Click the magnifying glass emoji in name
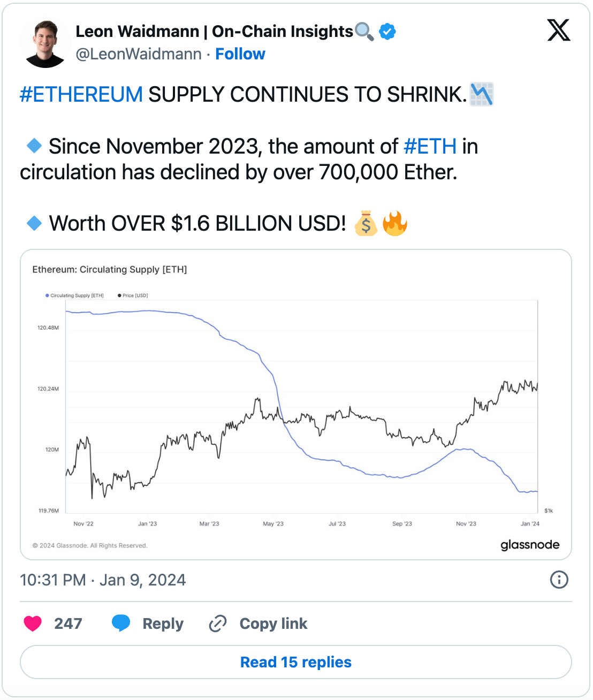 click(x=364, y=32)
